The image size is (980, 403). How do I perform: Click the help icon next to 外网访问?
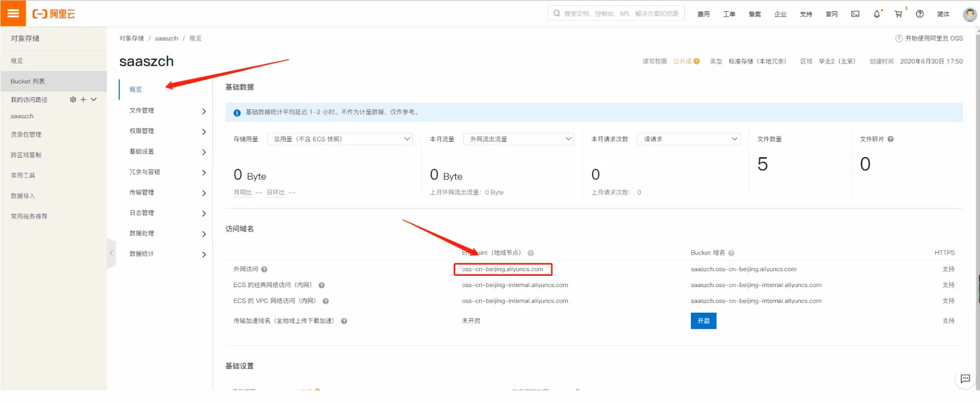point(265,269)
